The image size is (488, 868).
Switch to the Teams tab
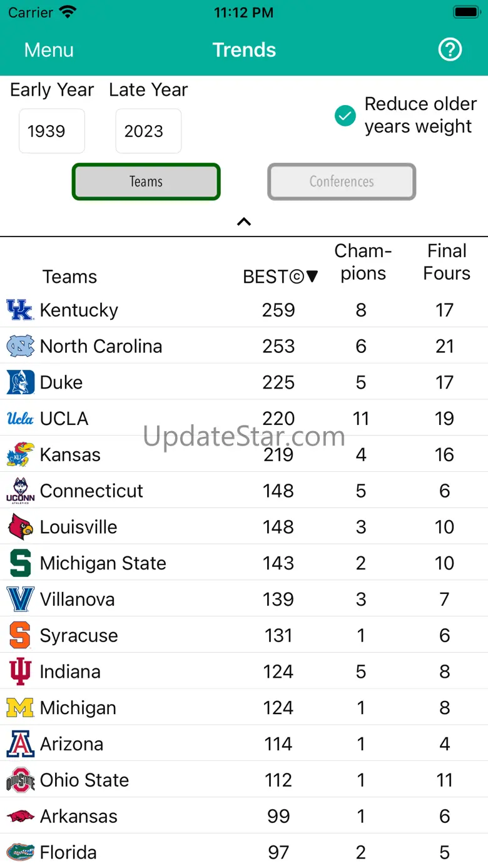[x=146, y=181]
